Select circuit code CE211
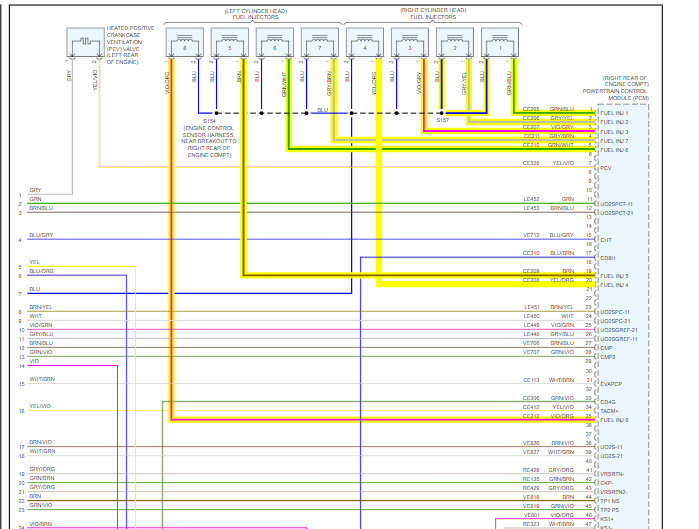 (x=531, y=136)
